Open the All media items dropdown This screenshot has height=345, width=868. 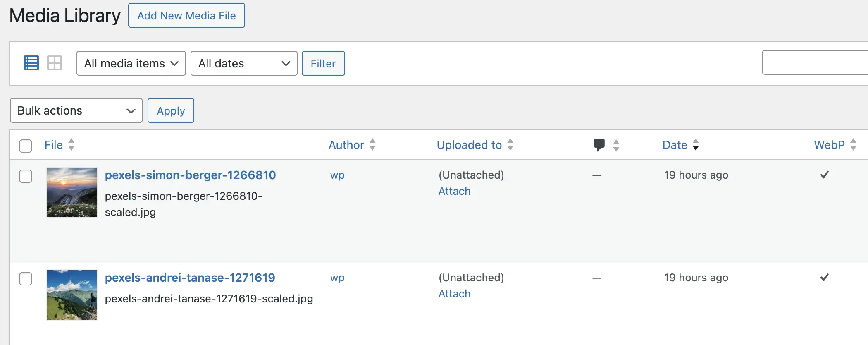pyautogui.click(x=131, y=63)
